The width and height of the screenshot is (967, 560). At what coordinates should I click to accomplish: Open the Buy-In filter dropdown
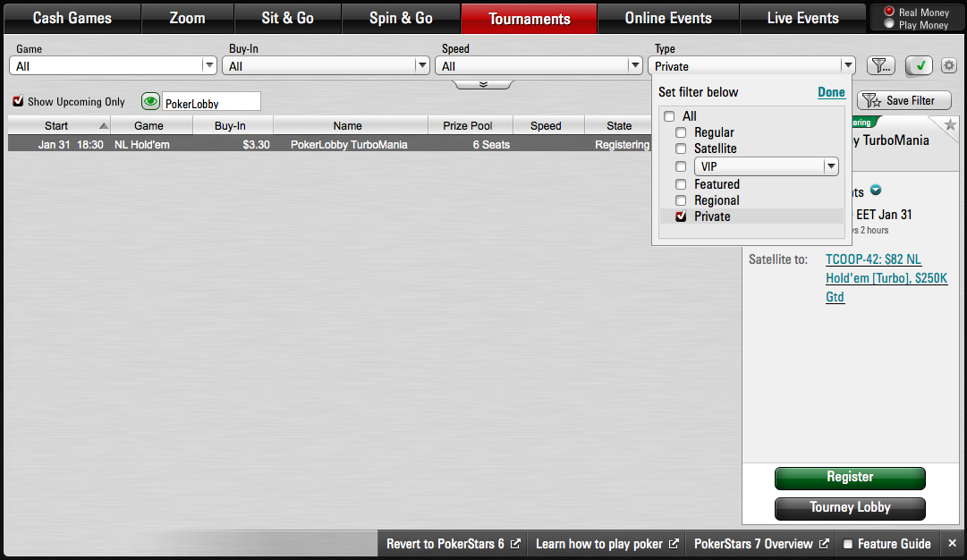pyautogui.click(x=326, y=65)
